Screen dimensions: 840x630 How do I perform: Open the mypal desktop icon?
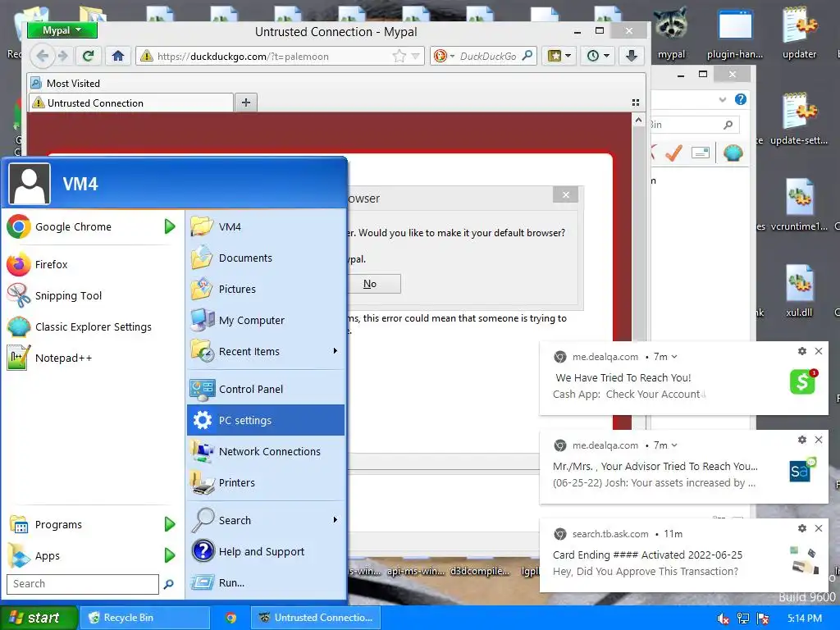[x=671, y=33]
